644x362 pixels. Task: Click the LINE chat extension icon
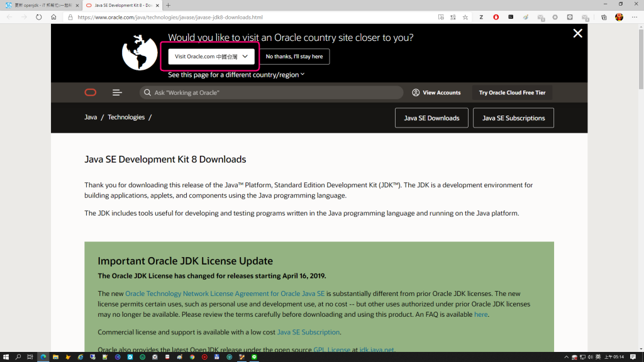tap(570, 17)
